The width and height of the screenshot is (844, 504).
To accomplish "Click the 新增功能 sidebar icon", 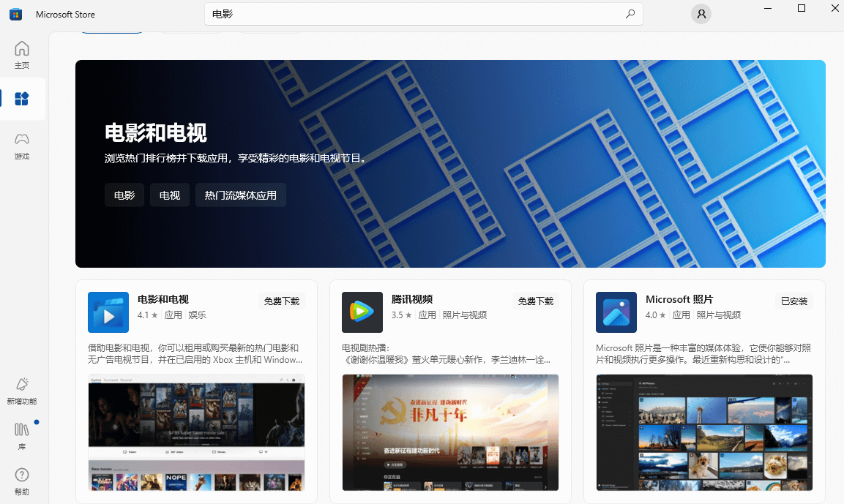I will [22, 391].
